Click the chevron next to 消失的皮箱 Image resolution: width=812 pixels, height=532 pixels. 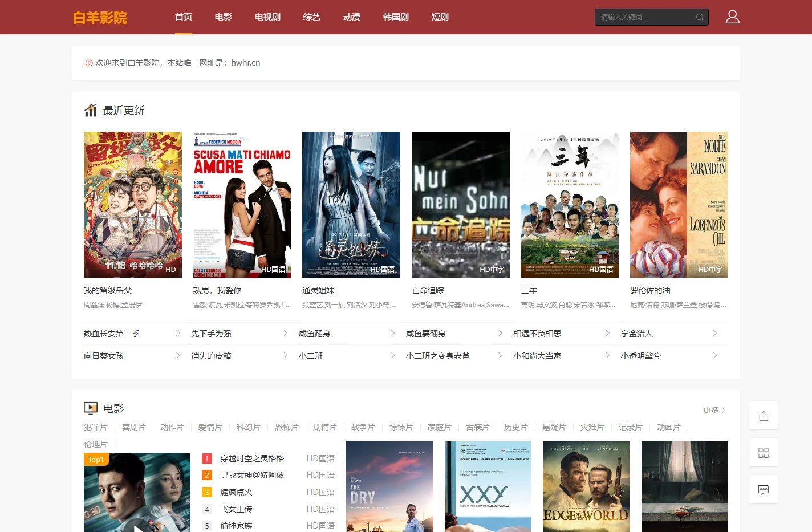(x=286, y=355)
